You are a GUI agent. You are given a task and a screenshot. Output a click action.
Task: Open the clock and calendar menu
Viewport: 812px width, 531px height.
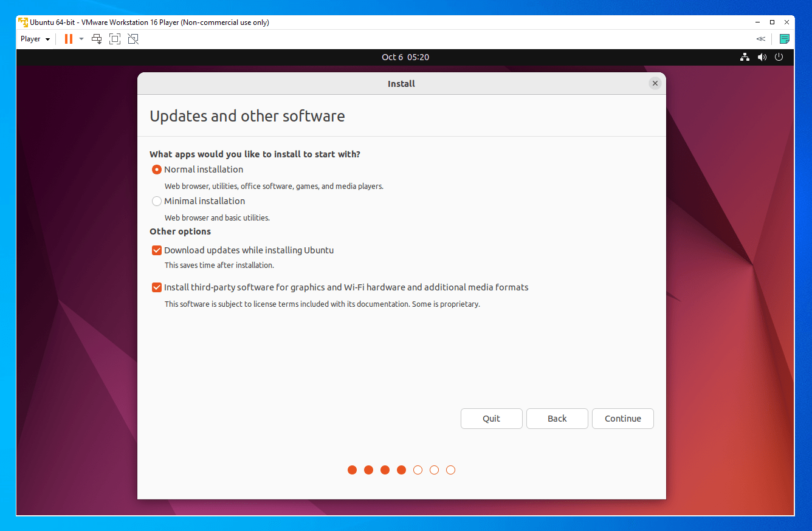(405, 57)
